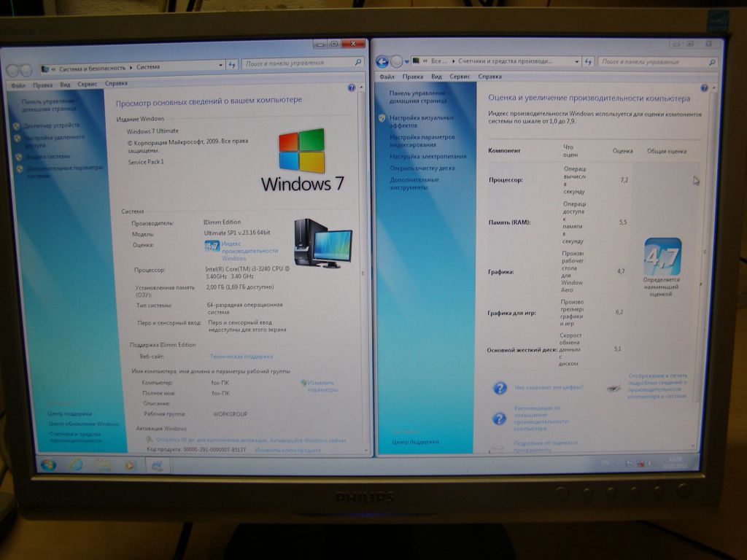Viewport: 747px width, 560px height.
Task: Open the Windows Start menu orb
Action: point(48,464)
